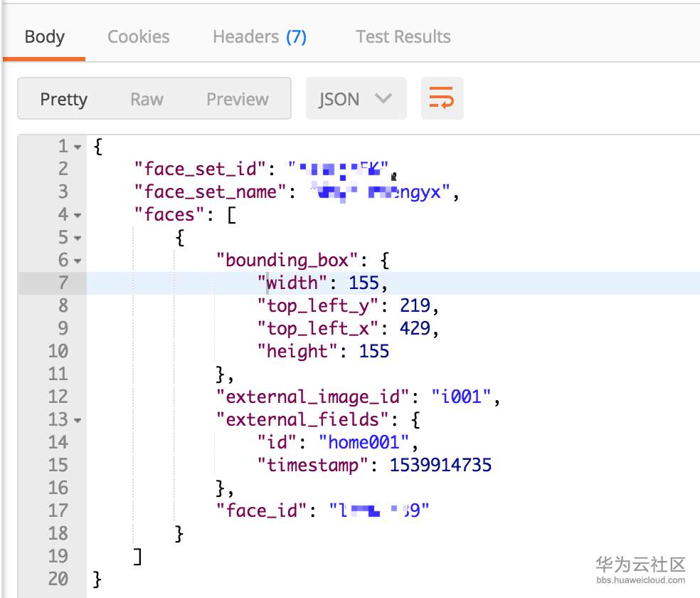Click line number 20 in the gutter
The image size is (700, 598).
click(58, 579)
